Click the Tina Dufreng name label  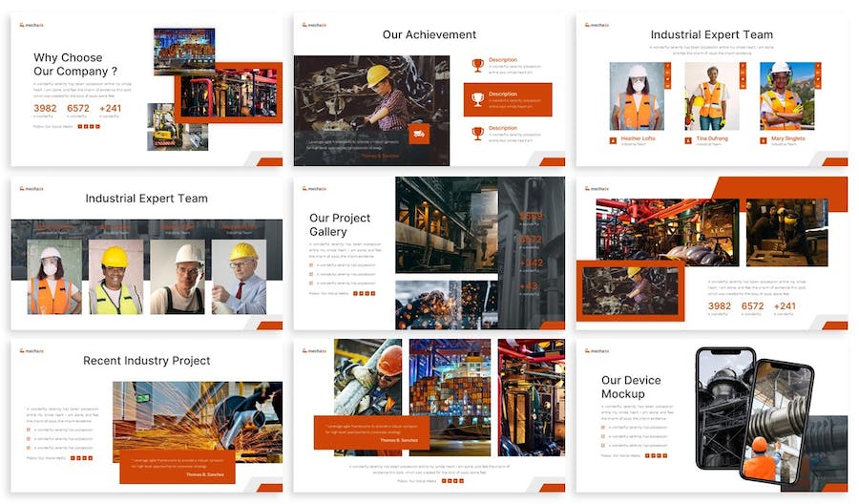tap(711, 138)
